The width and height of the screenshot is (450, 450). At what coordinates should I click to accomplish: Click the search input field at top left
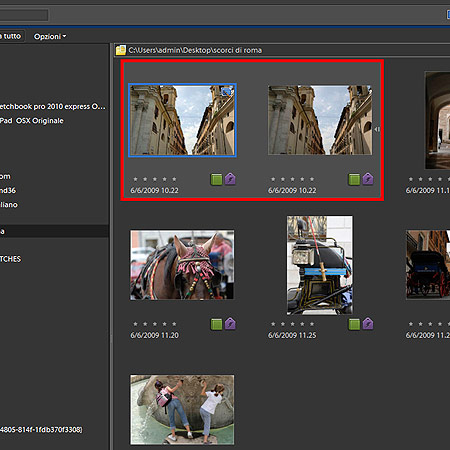(23, 15)
